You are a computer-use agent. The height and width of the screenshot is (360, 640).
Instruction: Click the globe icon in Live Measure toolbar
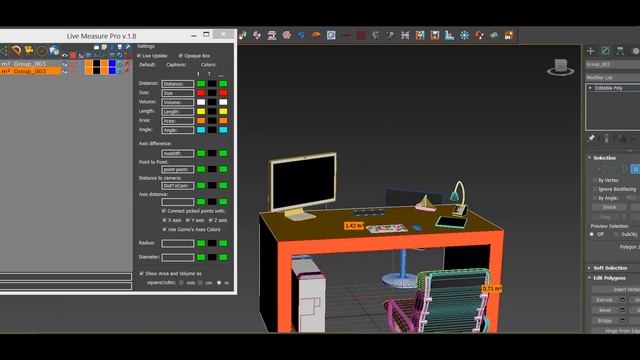[x=54, y=51]
